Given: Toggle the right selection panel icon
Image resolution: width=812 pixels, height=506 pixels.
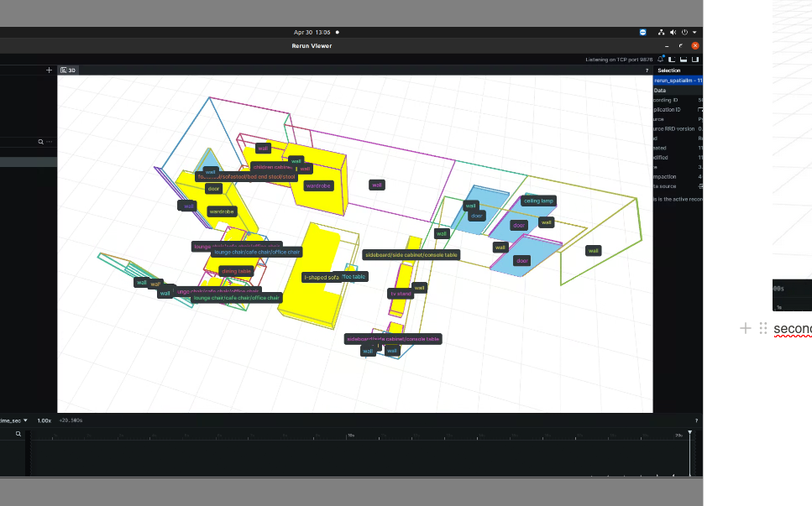Looking at the screenshot, I should point(695,60).
